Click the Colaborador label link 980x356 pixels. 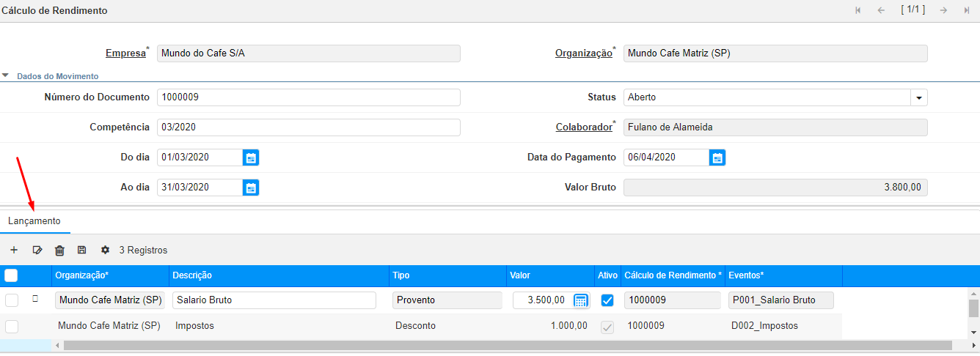583,127
